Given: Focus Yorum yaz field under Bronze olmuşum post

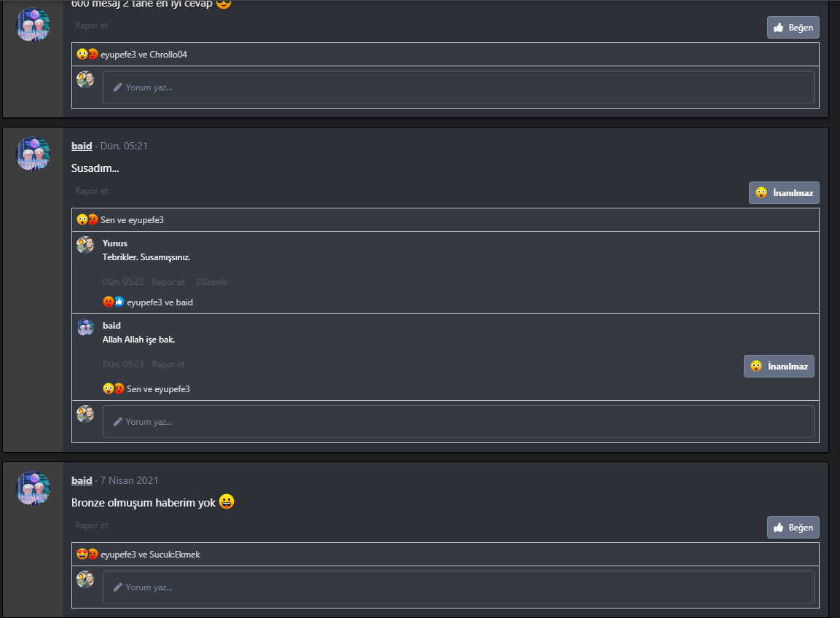Looking at the screenshot, I should [x=458, y=587].
